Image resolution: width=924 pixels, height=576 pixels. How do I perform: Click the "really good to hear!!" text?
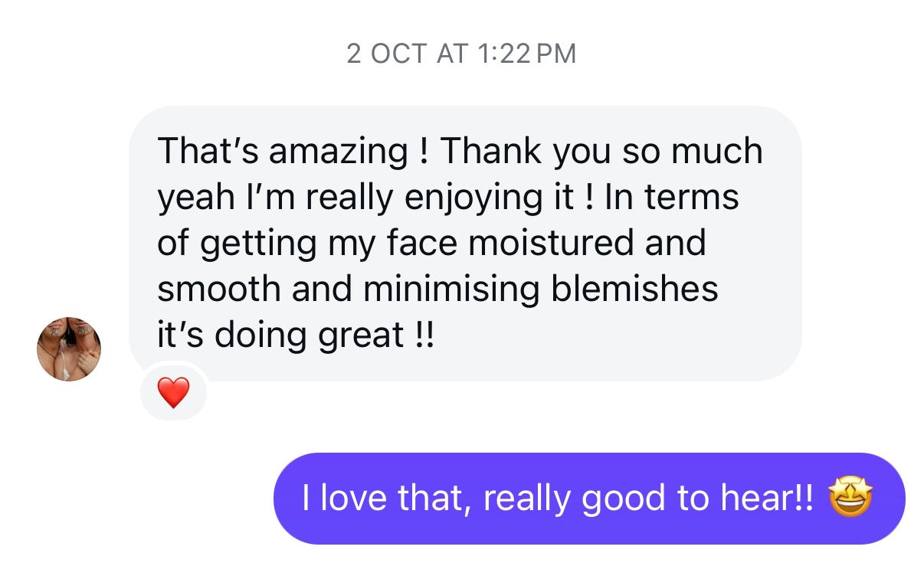pyautogui.click(x=647, y=499)
